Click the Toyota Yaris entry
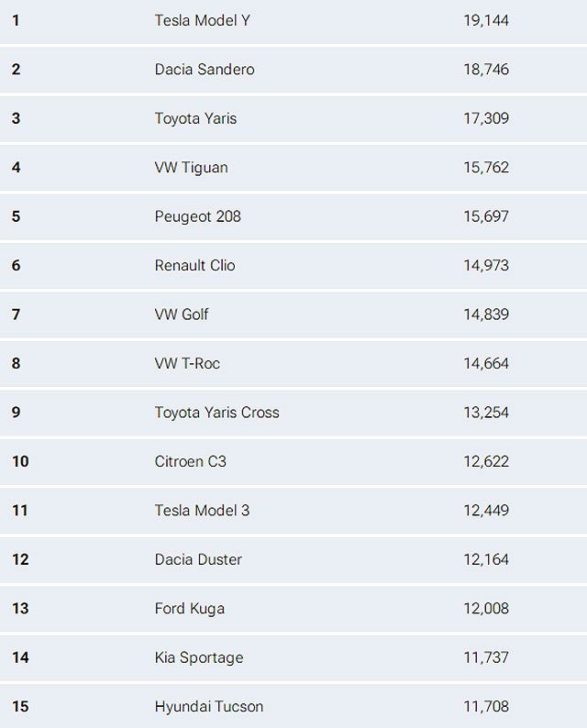Viewport: 587px width, 728px height. tap(195, 118)
